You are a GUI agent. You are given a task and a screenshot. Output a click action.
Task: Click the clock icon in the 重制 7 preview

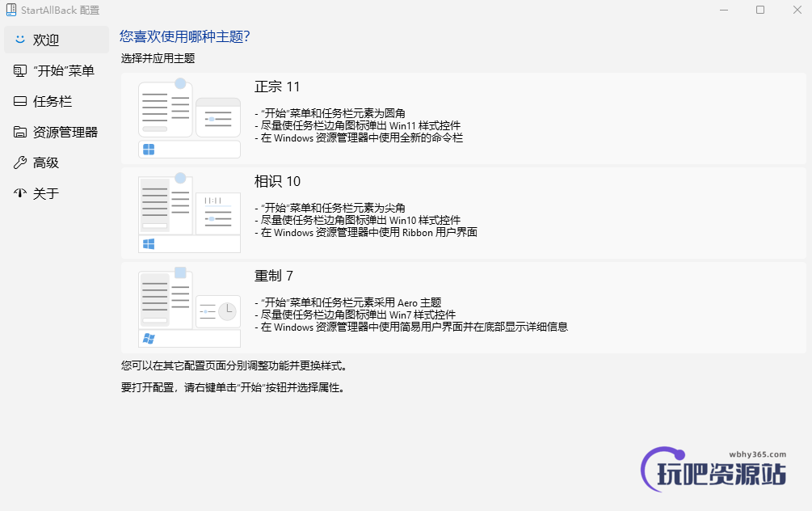pos(227,311)
